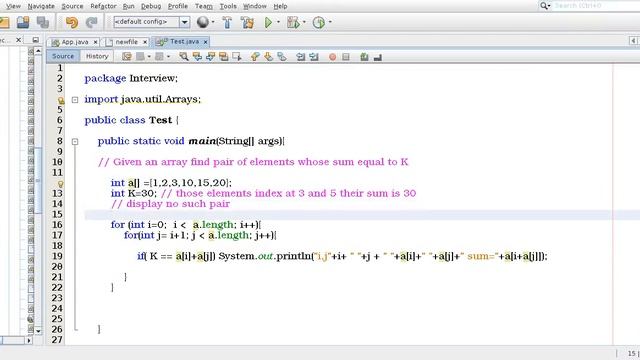Click Find Previous Occurrence icon
The image size is (640, 360).
(197, 57)
